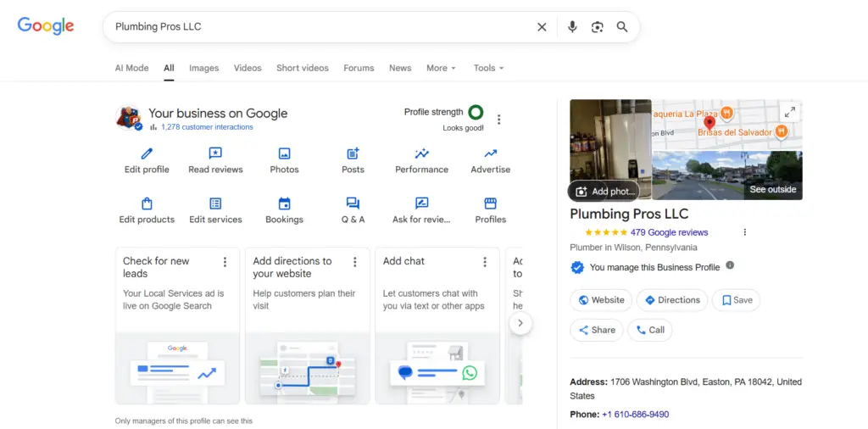Open three-dot menu on Add chat card
The height and width of the screenshot is (429, 868).
coord(485,262)
